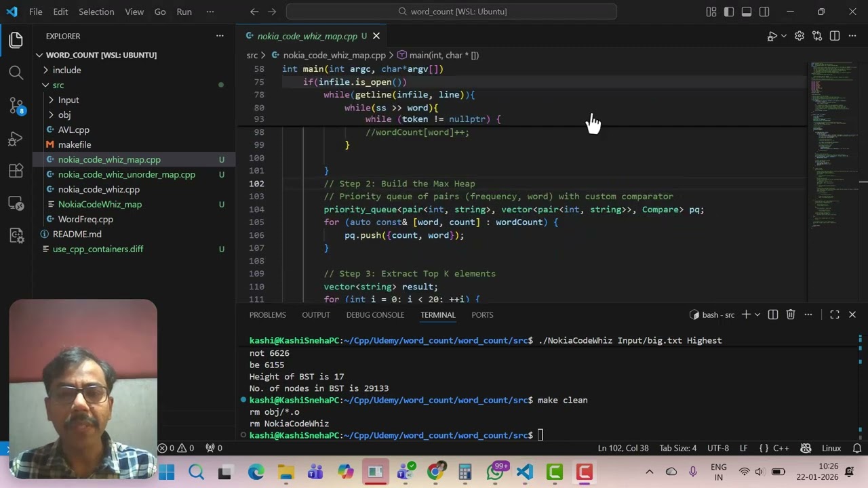This screenshot has width=868, height=488.
Task: Change UTF-8 file encoding
Action: click(718, 448)
